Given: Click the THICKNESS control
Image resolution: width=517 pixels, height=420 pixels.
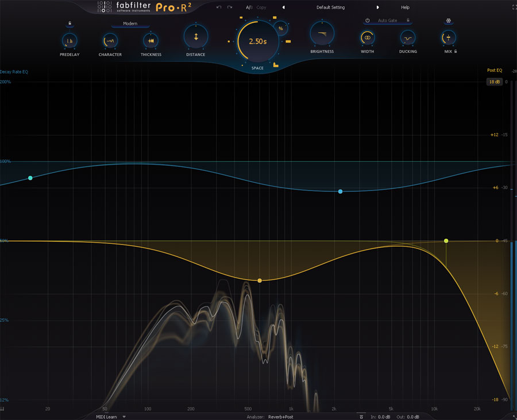Looking at the screenshot, I should pos(151,40).
